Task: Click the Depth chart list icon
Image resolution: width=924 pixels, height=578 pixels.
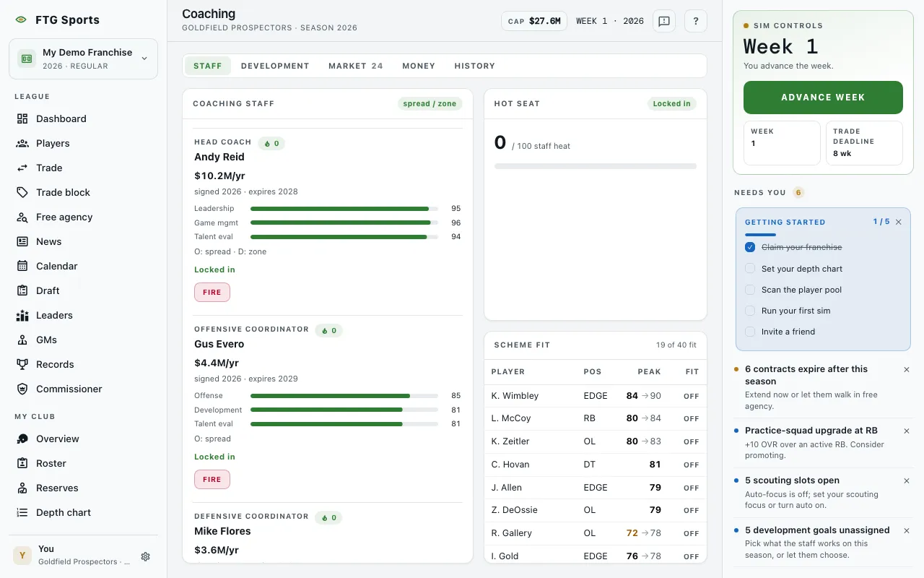Action: point(22,512)
